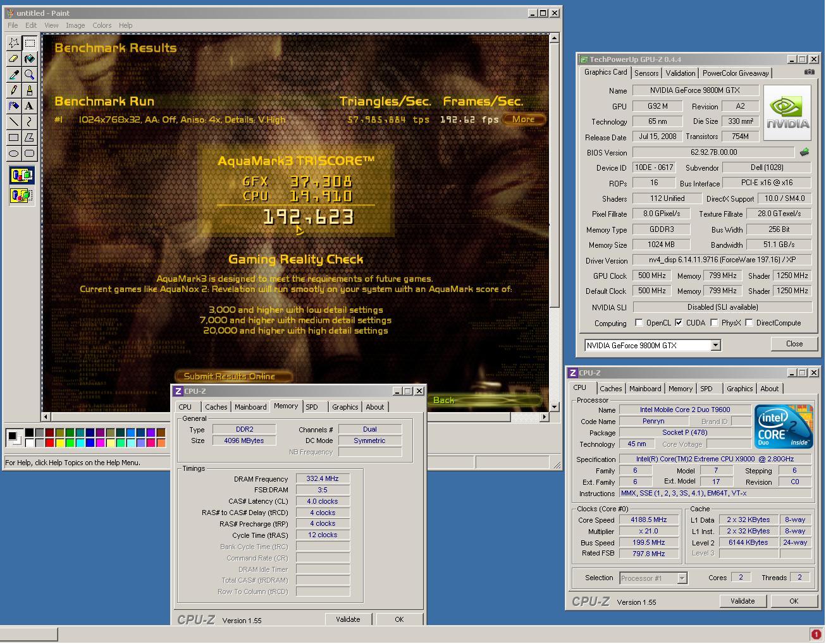Pick the Rectangle shape tool
This screenshot has height=644, width=826.
click(14, 137)
